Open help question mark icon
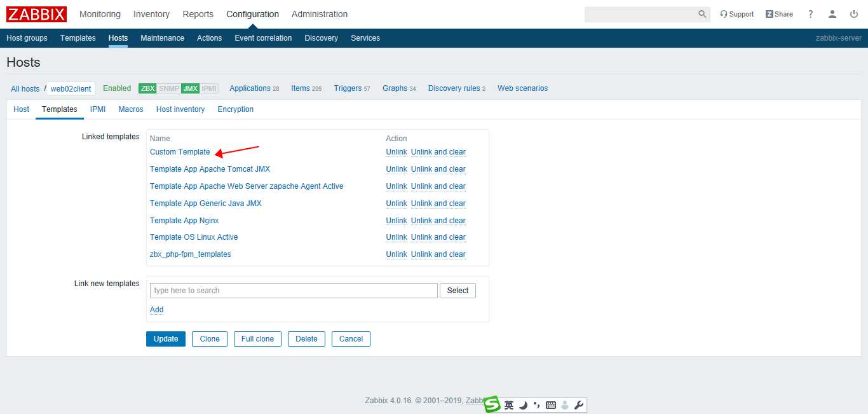868x414 pixels. tap(811, 14)
